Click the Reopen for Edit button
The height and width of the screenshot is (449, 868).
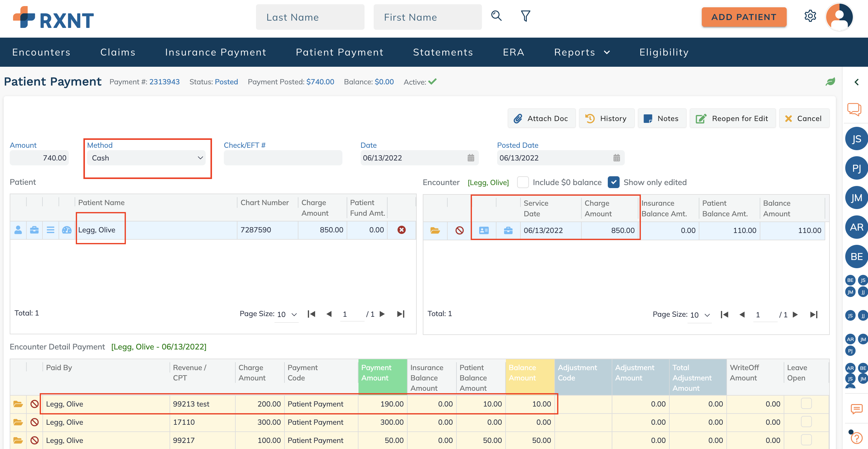click(732, 118)
